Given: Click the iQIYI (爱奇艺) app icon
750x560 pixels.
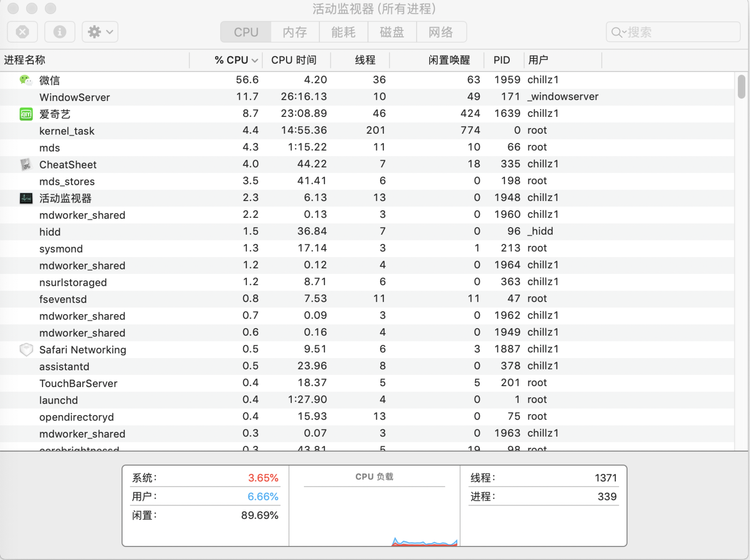Looking at the screenshot, I should pyautogui.click(x=26, y=114).
